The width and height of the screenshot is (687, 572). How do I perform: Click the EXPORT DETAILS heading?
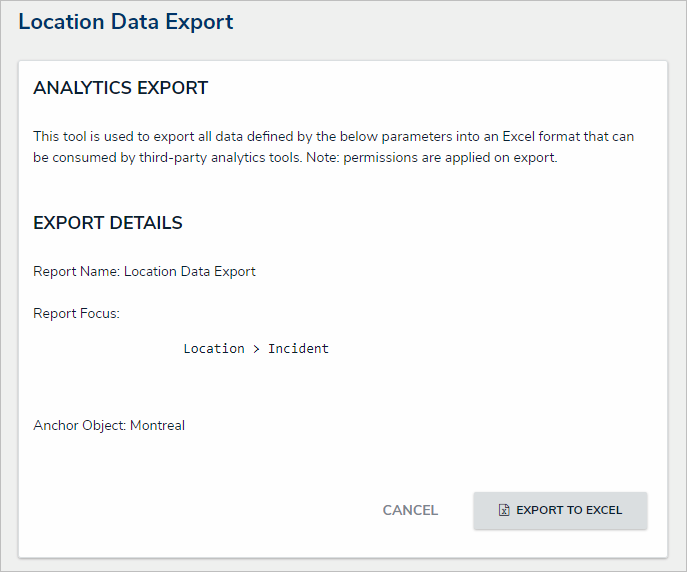click(108, 223)
